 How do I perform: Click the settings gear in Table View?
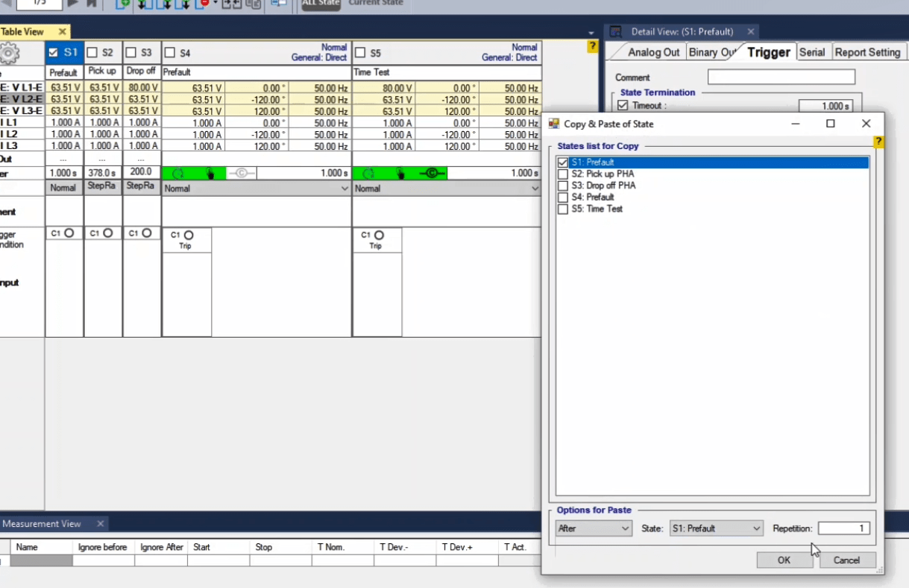click(x=9, y=53)
